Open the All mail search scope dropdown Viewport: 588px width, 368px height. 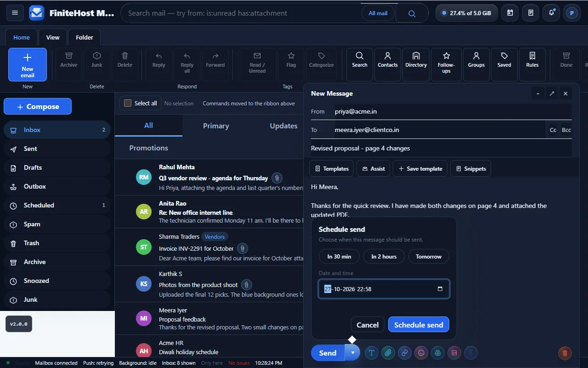pyautogui.click(x=378, y=13)
